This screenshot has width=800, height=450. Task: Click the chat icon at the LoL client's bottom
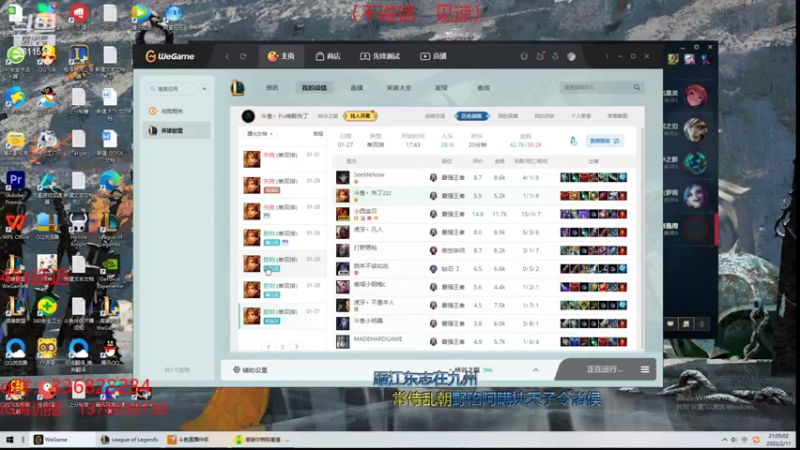(x=670, y=324)
